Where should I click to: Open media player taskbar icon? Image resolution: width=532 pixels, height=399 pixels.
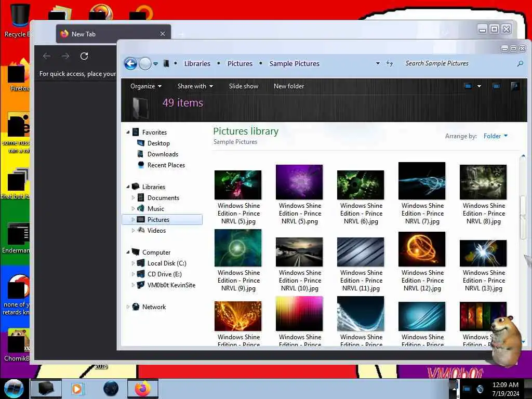[77, 389]
